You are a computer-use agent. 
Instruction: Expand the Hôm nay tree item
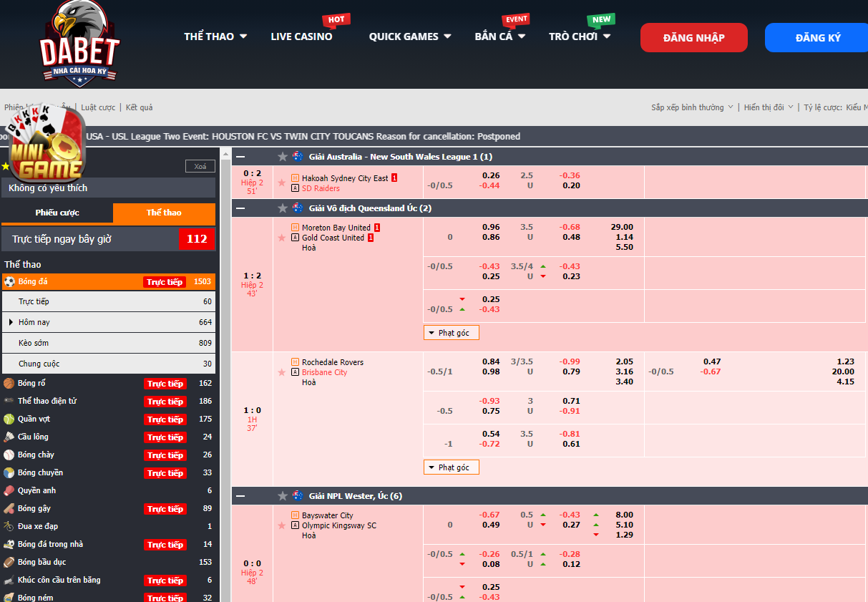click(11, 322)
